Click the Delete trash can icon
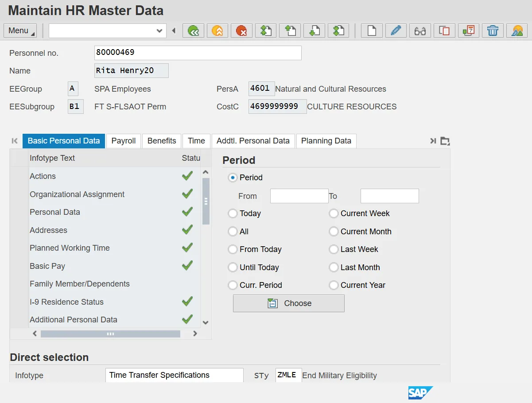Screen dimensions: 532x403 point(493,31)
